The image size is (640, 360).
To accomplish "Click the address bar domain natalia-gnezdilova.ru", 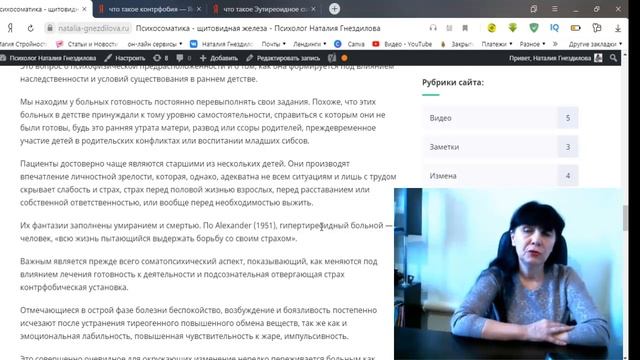I will pos(93,28).
